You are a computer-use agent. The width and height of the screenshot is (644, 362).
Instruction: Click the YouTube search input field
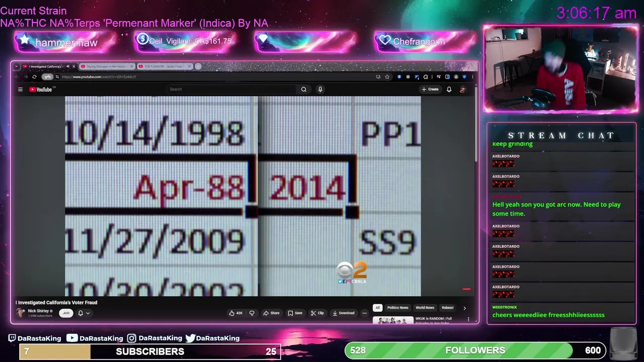231,89
